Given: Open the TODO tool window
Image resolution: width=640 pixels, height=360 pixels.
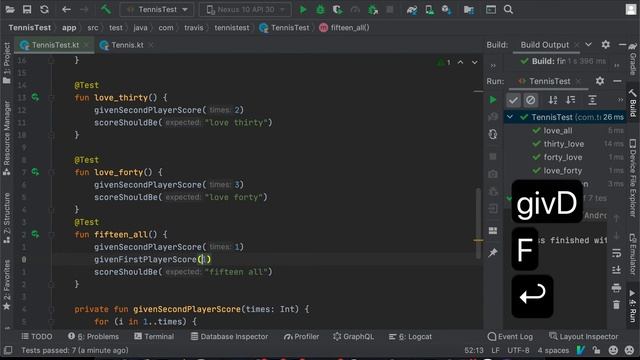Looking at the screenshot, I should tap(37, 336).
